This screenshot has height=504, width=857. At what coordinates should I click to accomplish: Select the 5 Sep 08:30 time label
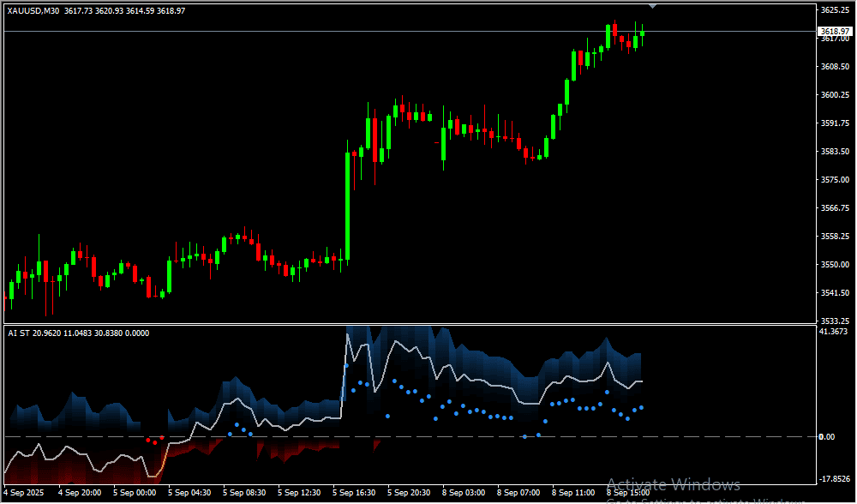coord(243,493)
